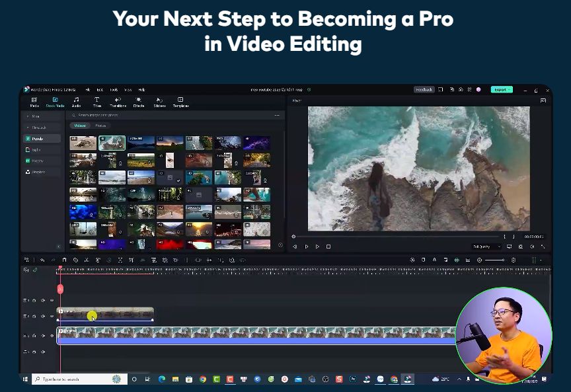This screenshot has width=571, height=392.
Task: Lock the video track in the timeline
Action: click(x=34, y=335)
